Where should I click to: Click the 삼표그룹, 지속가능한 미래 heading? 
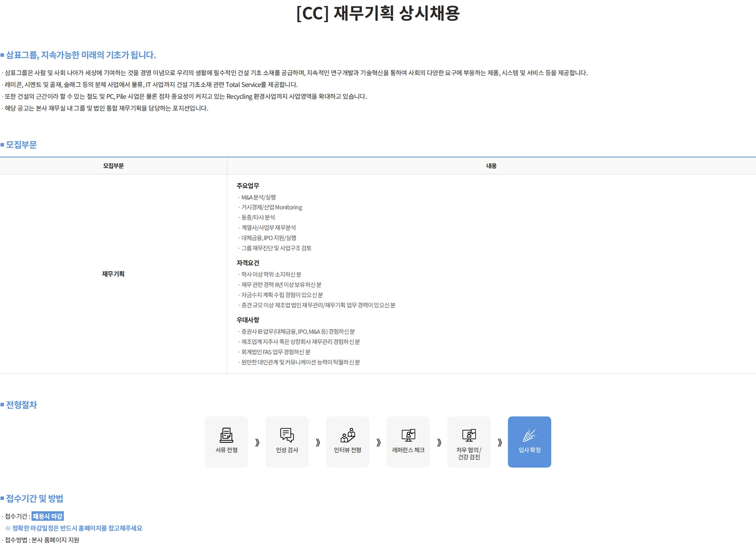(x=78, y=55)
